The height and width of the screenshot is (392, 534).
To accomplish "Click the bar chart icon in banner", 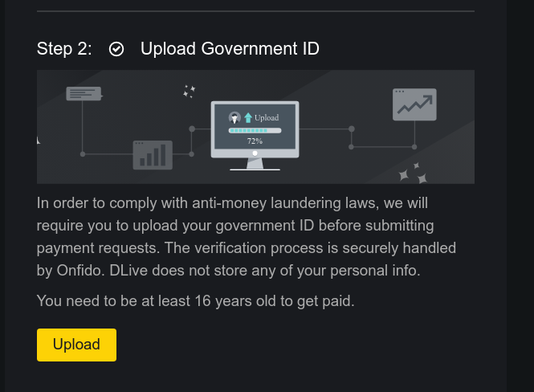I will tap(153, 155).
